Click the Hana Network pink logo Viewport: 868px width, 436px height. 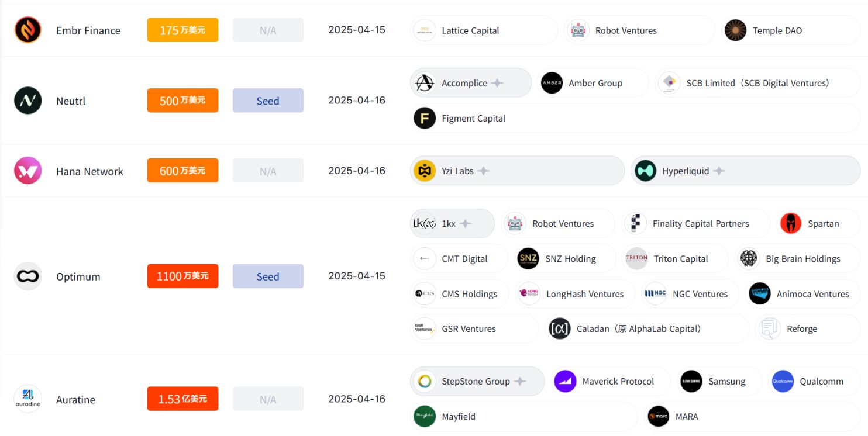pyautogui.click(x=27, y=171)
